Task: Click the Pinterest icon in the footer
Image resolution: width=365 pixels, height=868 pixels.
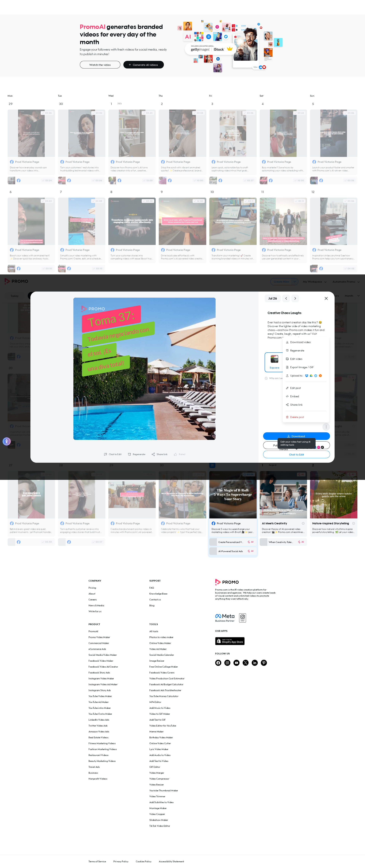Action: [264, 663]
